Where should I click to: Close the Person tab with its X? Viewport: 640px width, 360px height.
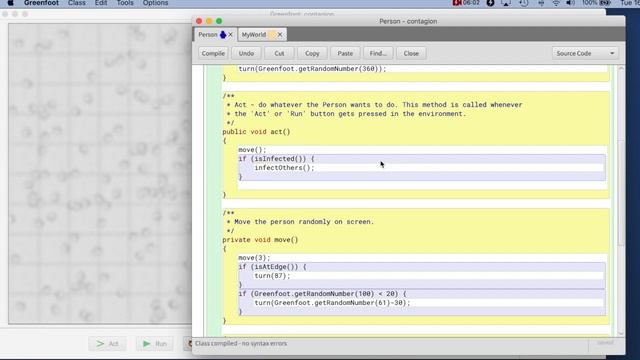click(x=231, y=35)
